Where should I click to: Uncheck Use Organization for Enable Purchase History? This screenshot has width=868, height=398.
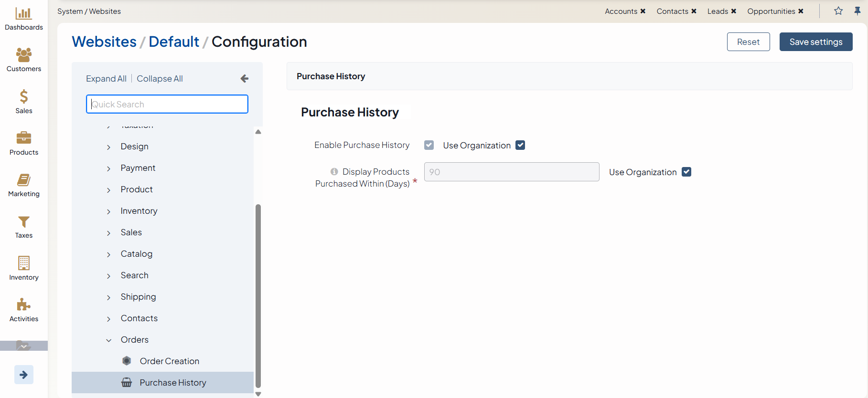click(x=520, y=145)
